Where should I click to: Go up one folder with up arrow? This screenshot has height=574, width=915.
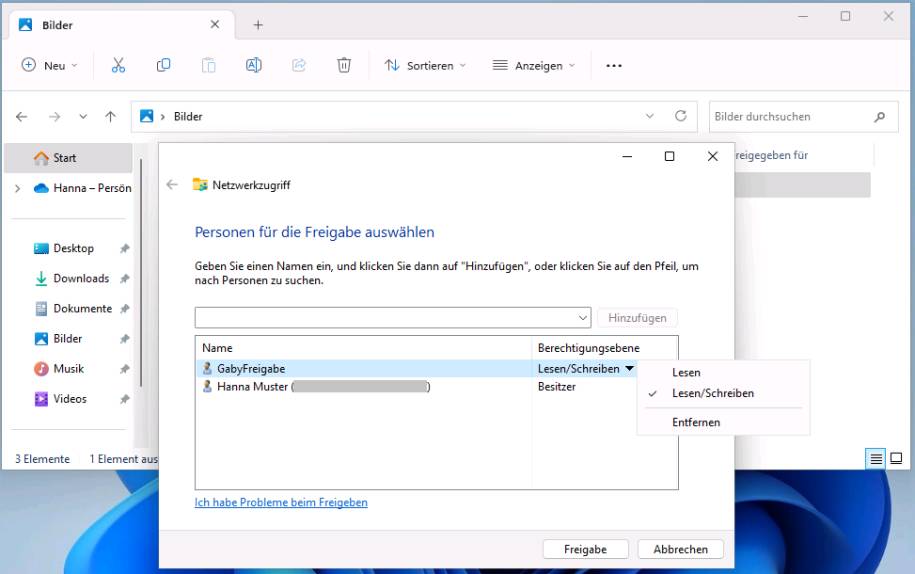[x=111, y=117]
